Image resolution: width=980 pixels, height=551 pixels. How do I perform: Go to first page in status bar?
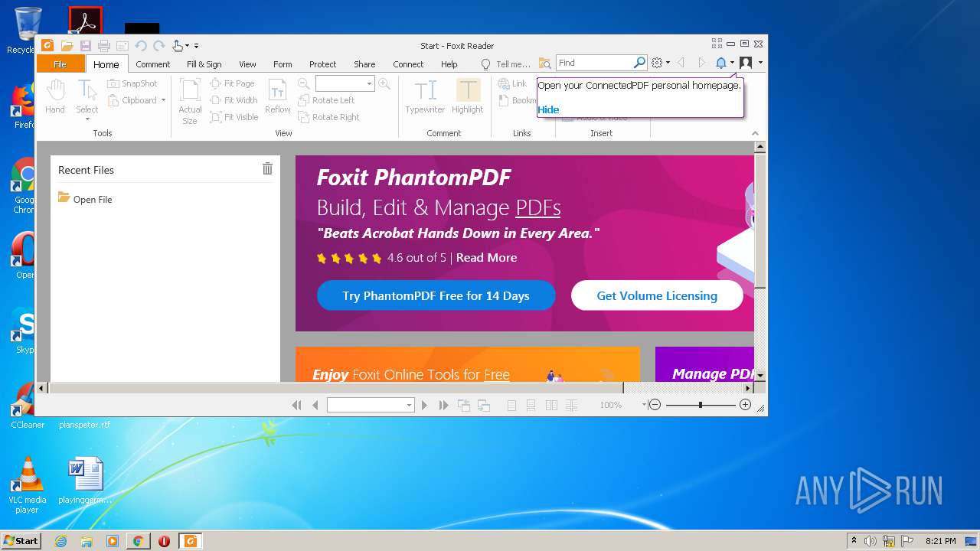tap(296, 405)
